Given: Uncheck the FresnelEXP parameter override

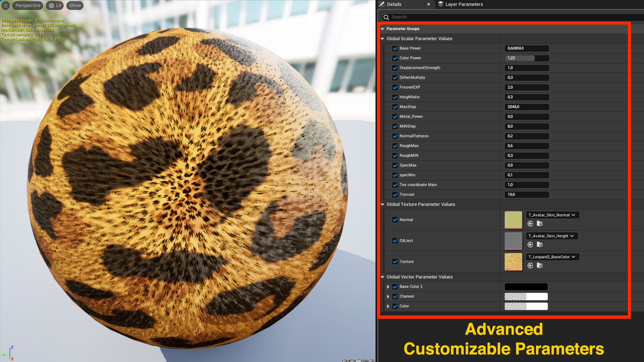Looking at the screenshot, I should pos(395,87).
